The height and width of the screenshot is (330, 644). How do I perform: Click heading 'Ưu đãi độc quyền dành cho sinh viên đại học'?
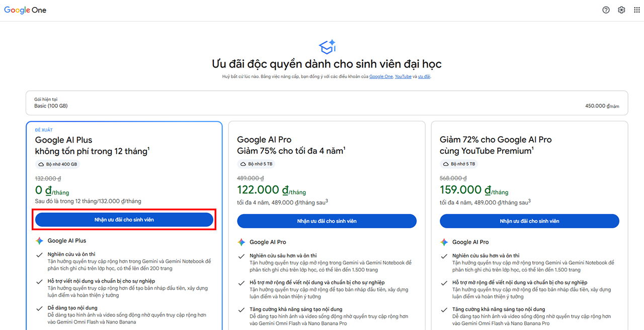(327, 64)
